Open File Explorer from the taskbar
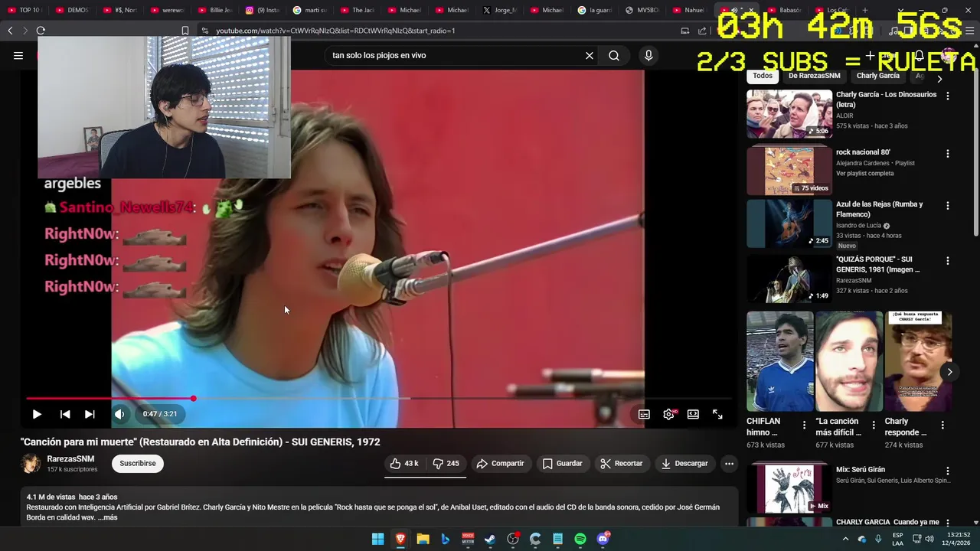Screen dimensions: 980x551 423,540
